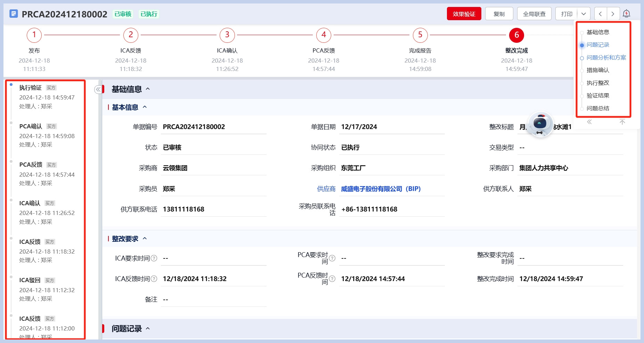This screenshot has height=343, width=644.
Task: Click step 3 ICA确认 in progress timeline
Action: pyautogui.click(x=227, y=35)
